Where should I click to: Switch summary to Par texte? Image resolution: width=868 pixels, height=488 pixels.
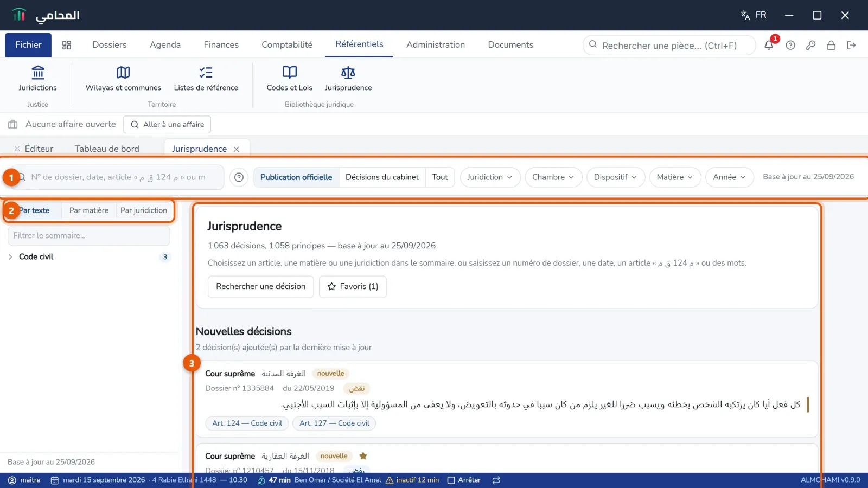[34, 210]
